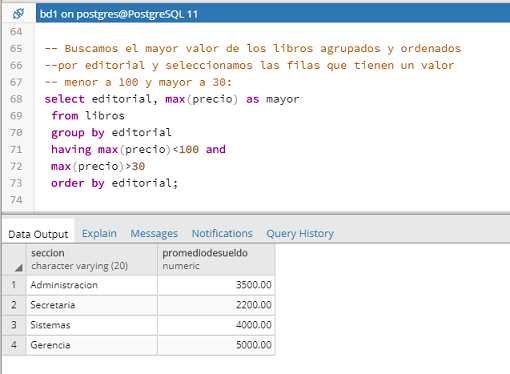Click the 3500.00 value cell
The width and height of the screenshot is (510, 374).
tap(216, 285)
